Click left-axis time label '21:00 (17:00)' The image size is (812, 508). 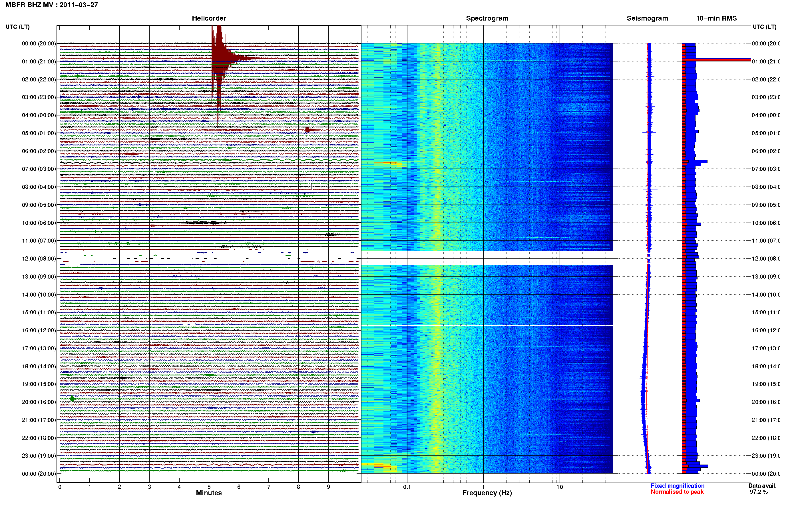tap(39, 420)
